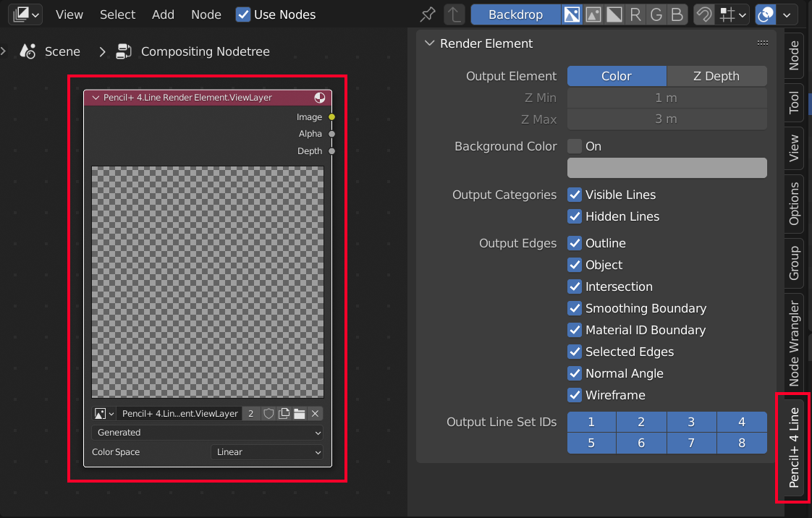812x518 pixels.
Task: Toggle the Backdrop button
Action: point(515,14)
